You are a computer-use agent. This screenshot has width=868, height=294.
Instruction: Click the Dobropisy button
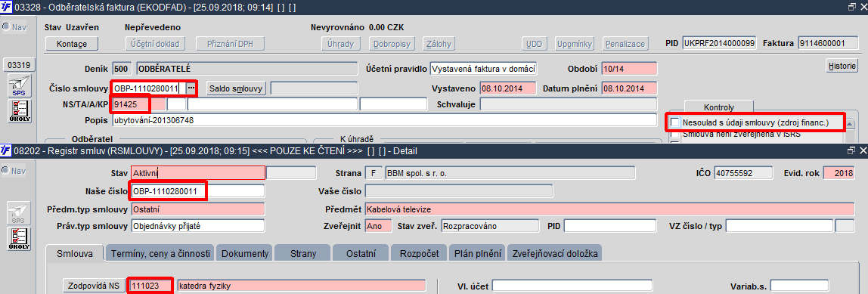tap(392, 43)
